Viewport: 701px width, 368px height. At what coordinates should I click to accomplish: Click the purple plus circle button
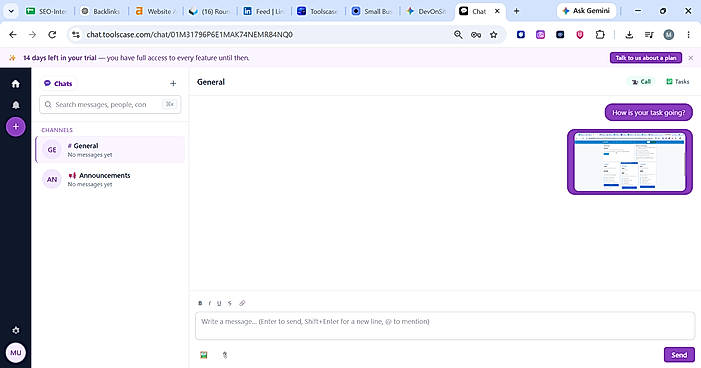coord(16,127)
